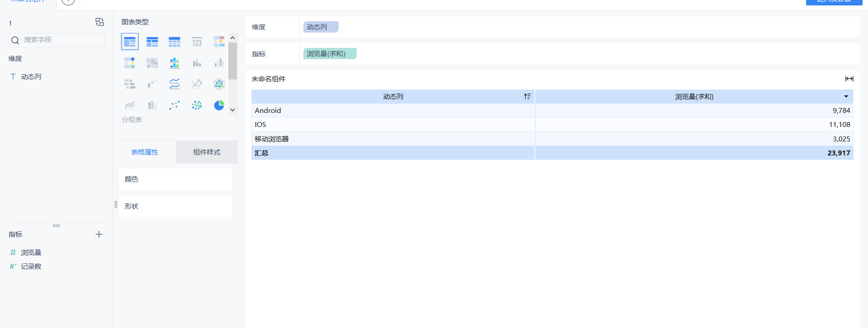This screenshot has width=868, height=328.
Task: Focus the 搜索字段 search input
Action: [x=57, y=40]
